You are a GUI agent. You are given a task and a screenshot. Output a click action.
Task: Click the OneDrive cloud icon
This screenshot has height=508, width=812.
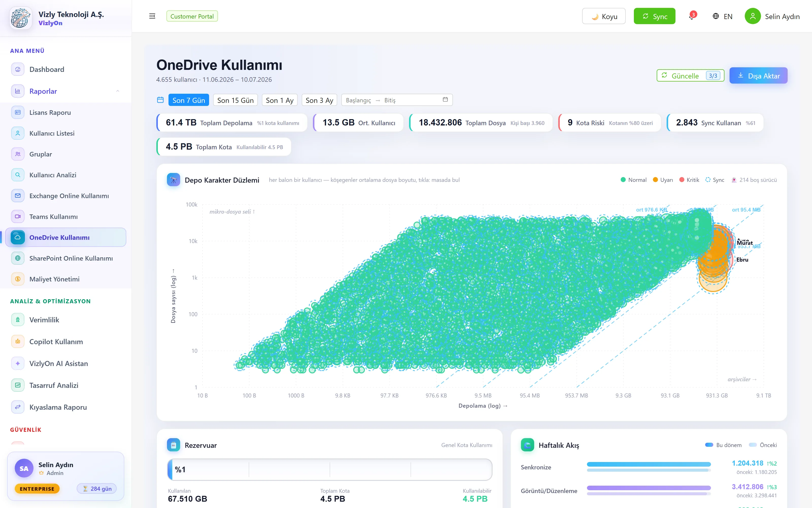click(18, 237)
